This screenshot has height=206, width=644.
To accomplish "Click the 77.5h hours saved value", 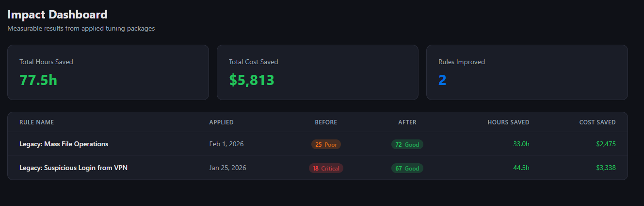I will point(38,80).
